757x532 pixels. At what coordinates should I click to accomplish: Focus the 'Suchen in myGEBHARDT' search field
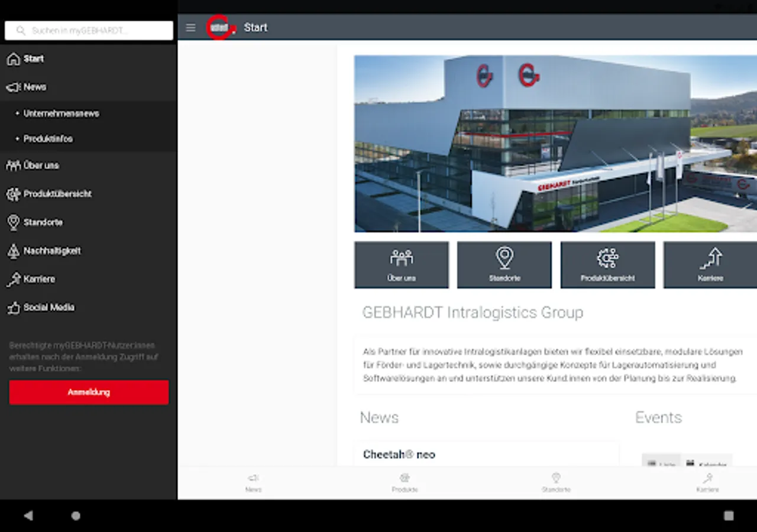pyautogui.click(x=89, y=31)
